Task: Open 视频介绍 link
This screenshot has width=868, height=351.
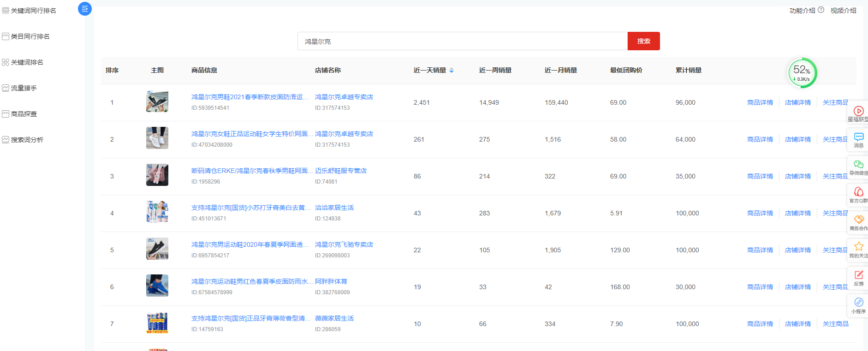Action: (843, 11)
